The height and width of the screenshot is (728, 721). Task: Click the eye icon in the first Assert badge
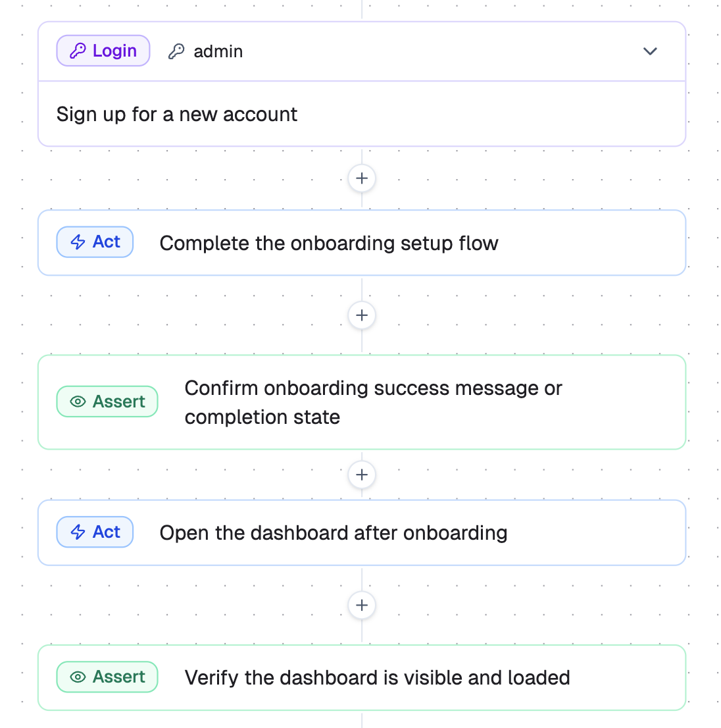[x=78, y=402]
